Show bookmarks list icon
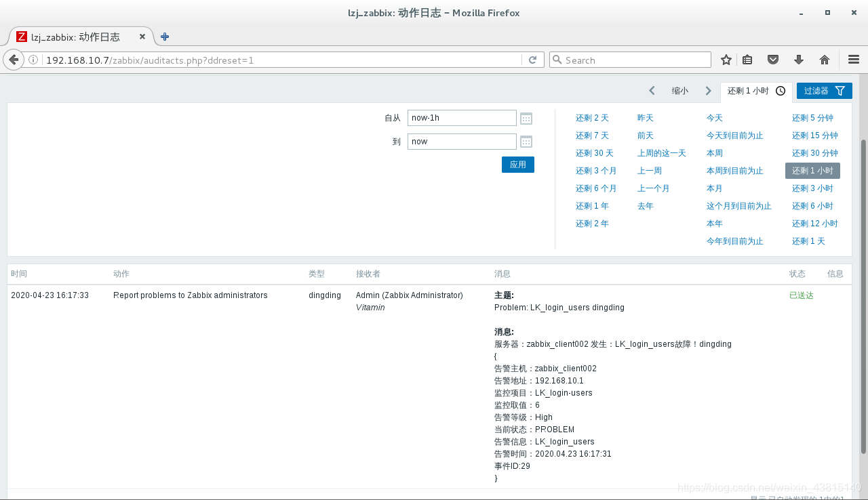The width and height of the screenshot is (868, 500). click(x=747, y=60)
